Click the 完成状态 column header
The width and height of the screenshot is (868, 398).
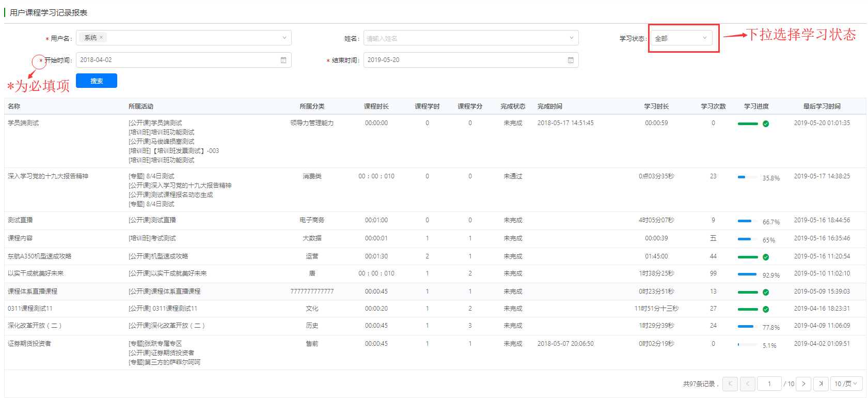513,106
